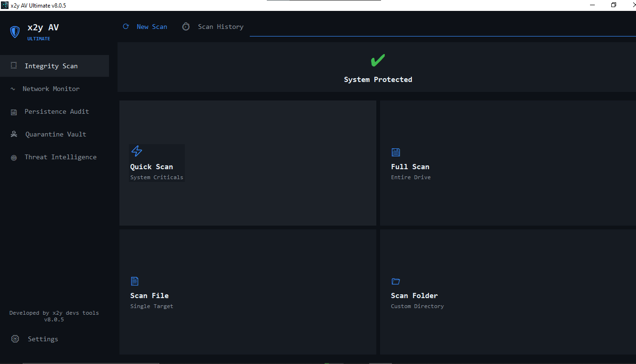636x364 pixels.
Task: Click the Network Monitor waveform icon
Action: (13, 89)
